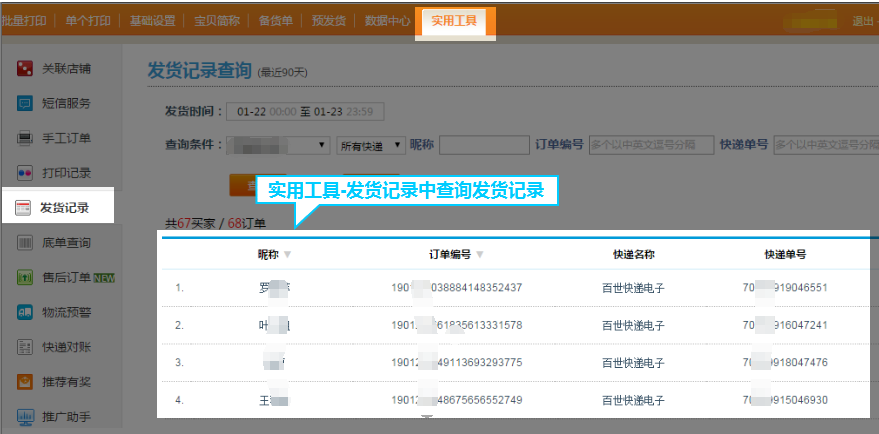Click the 推广助手 chart monitor icon
The height and width of the screenshot is (434, 879).
point(25,417)
